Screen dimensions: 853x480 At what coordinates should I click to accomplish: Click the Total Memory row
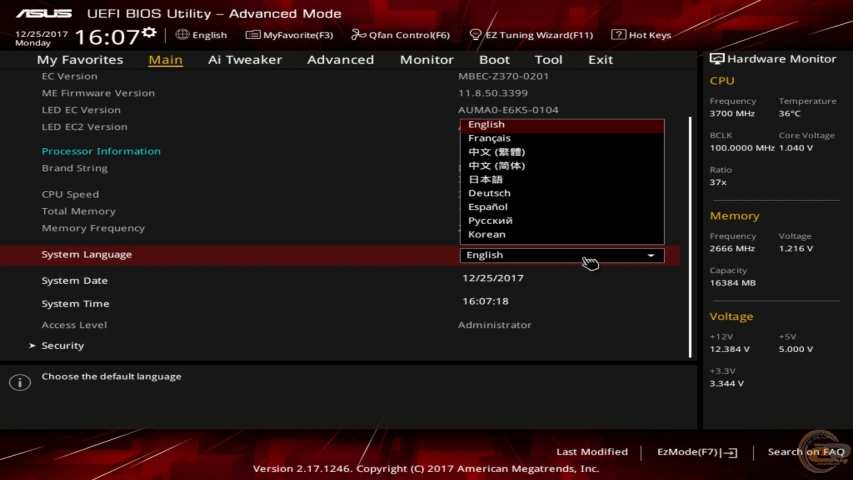[x=78, y=211]
